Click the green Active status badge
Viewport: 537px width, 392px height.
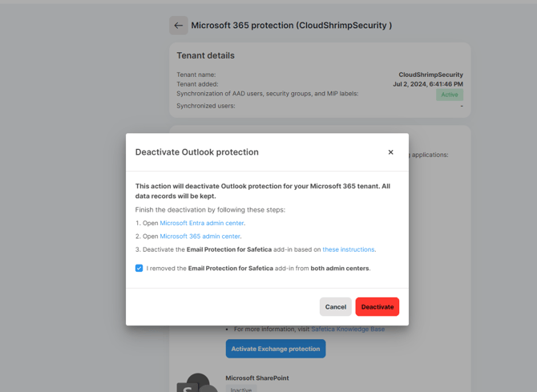point(450,95)
